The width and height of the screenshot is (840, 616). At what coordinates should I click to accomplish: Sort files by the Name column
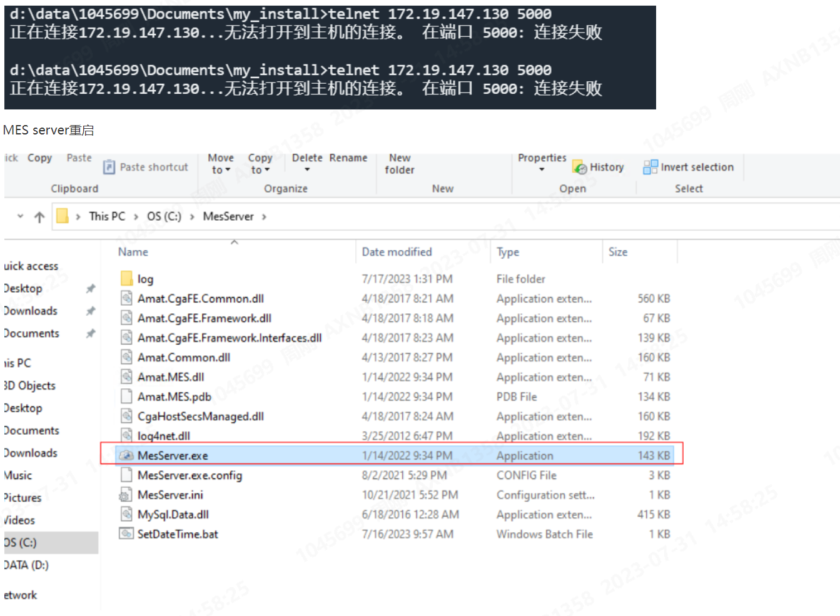(x=133, y=252)
